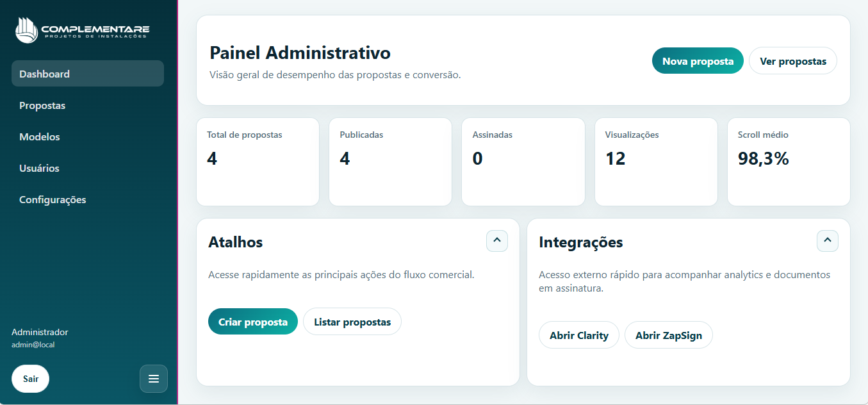Click the Criar proposta shortcut button
The image size is (868, 405).
click(x=253, y=322)
